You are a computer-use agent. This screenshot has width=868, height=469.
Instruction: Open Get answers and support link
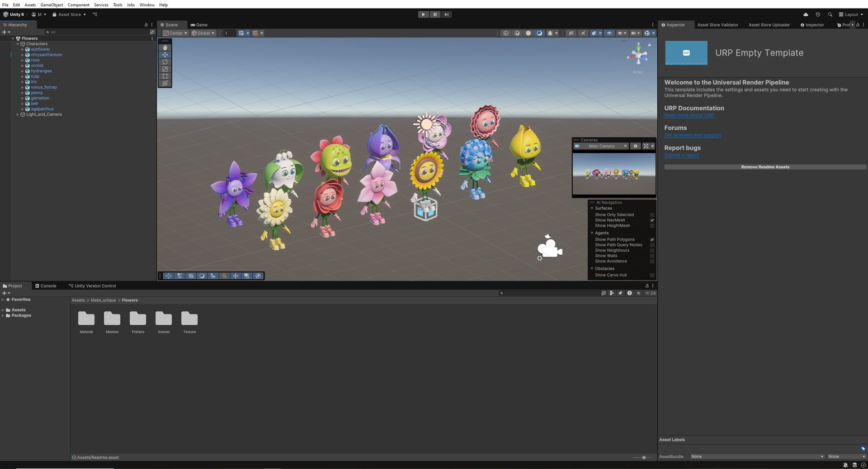coord(693,135)
